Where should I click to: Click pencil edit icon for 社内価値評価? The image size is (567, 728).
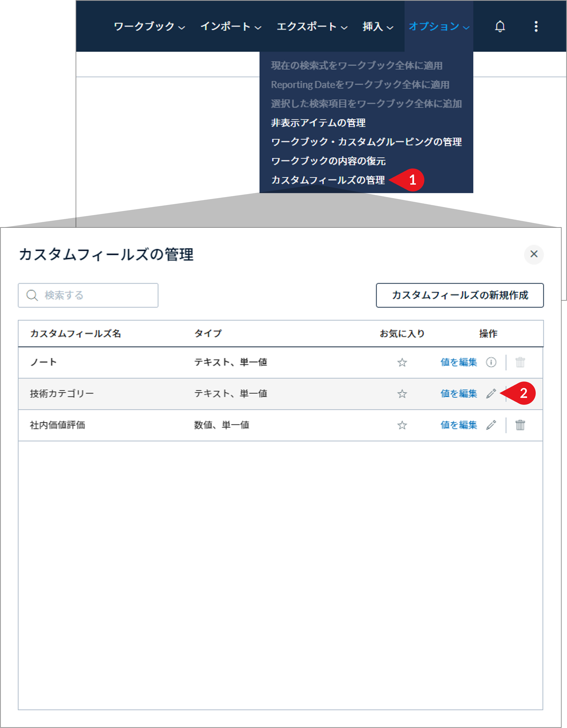tap(491, 425)
